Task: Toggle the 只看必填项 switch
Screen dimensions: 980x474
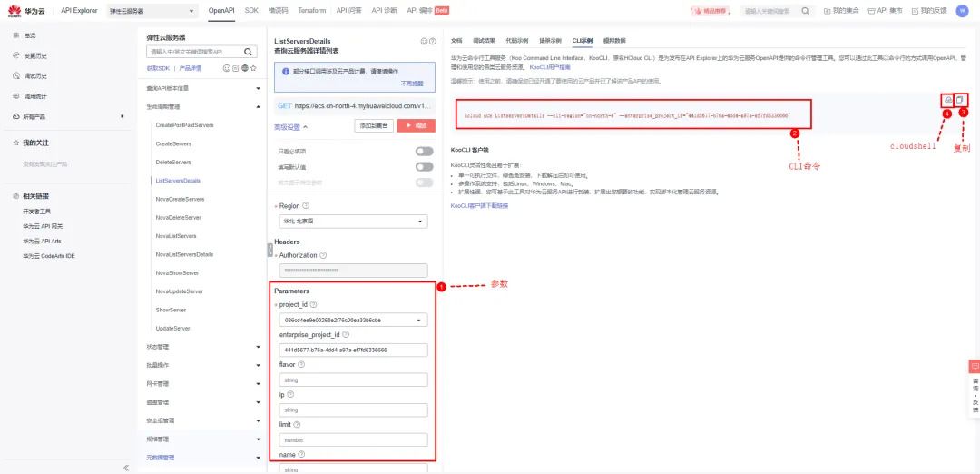Action: tap(425, 152)
